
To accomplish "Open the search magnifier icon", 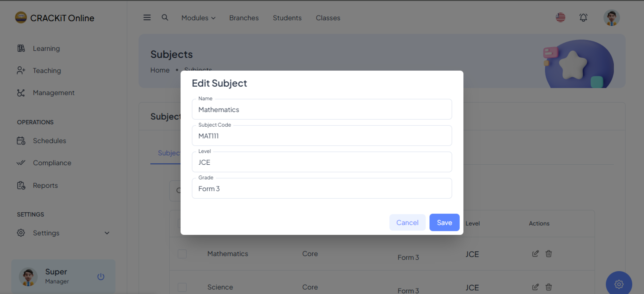I will pyautogui.click(x=165, y=17).
